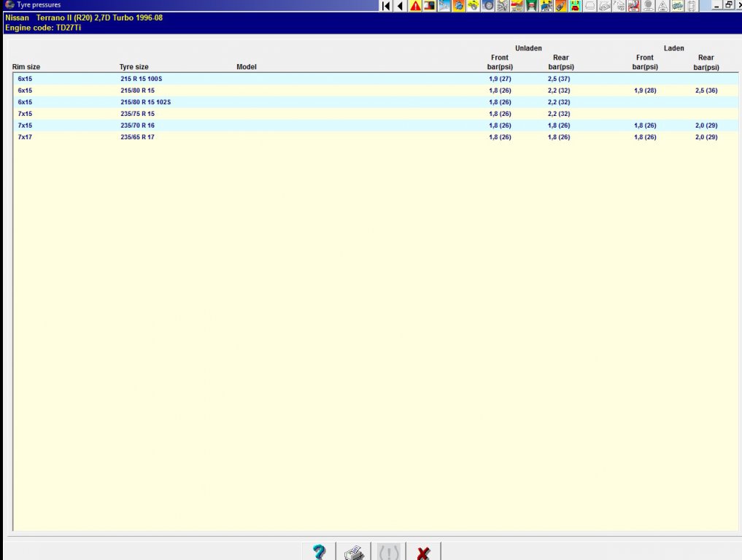Click the back arrow toolbar icon
Viewport: 742px width, 560px height.
tap(401, 6)
